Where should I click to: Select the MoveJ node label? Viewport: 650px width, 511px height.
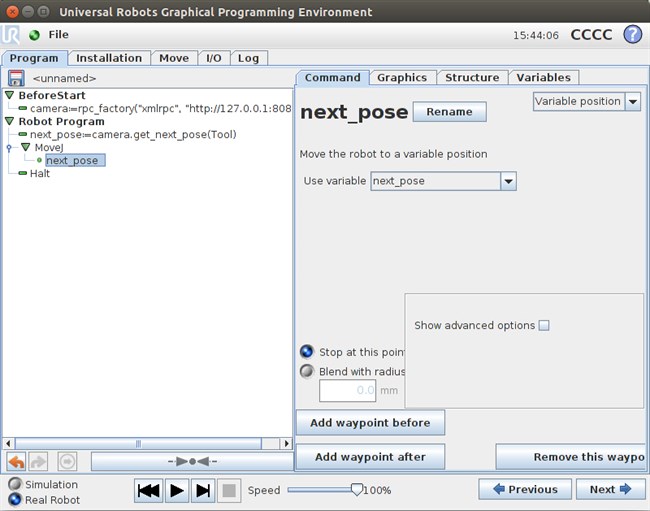point(49,148)
